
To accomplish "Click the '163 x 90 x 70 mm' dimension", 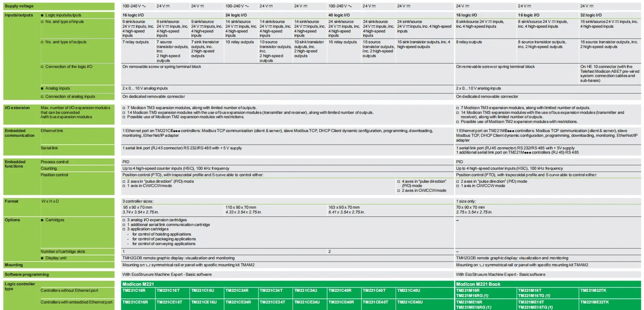I will pyautogui.click(x=344, y=208).
